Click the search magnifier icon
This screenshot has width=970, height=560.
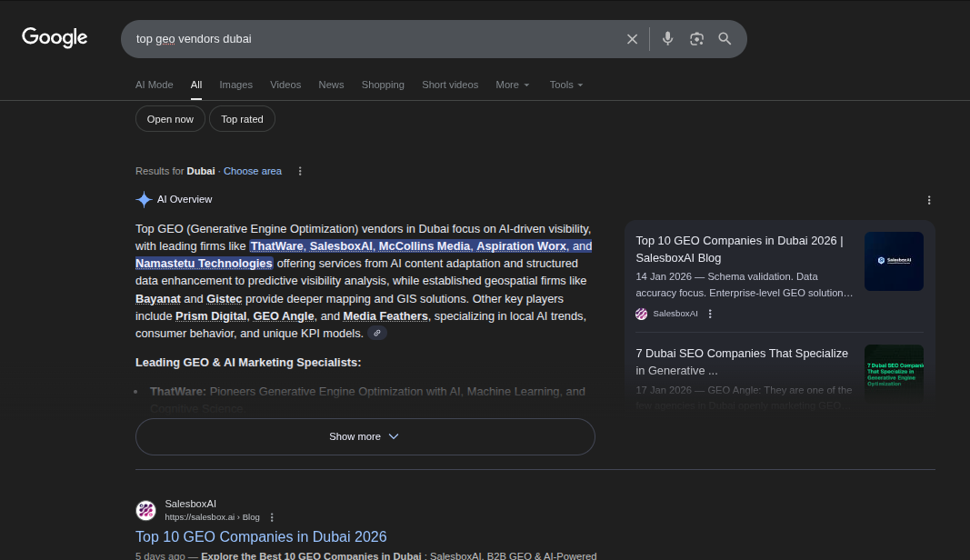pyautogui.click(x=725, y=38)
